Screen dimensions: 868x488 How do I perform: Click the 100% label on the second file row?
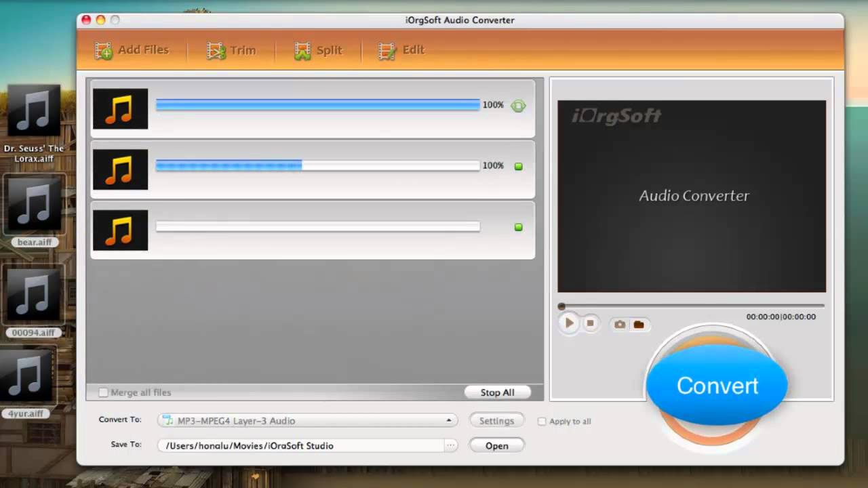coord(493,165)
